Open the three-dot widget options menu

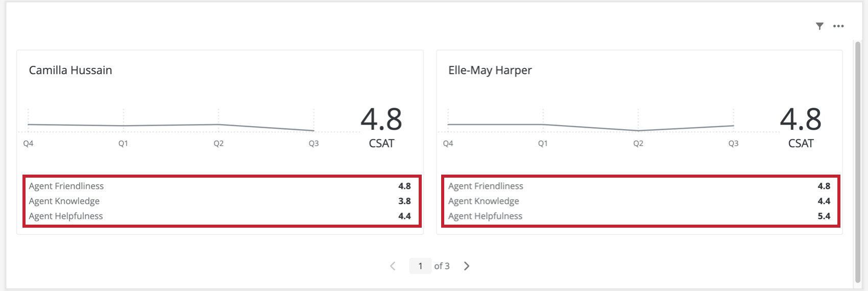pyautogui.click(x=838, y=26)
